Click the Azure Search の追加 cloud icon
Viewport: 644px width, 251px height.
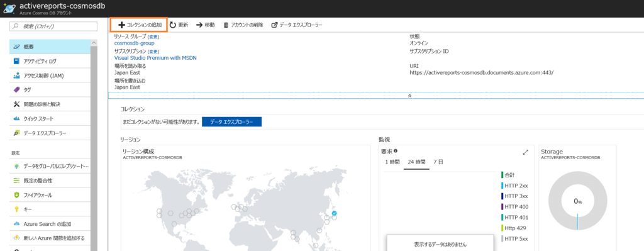16,224
